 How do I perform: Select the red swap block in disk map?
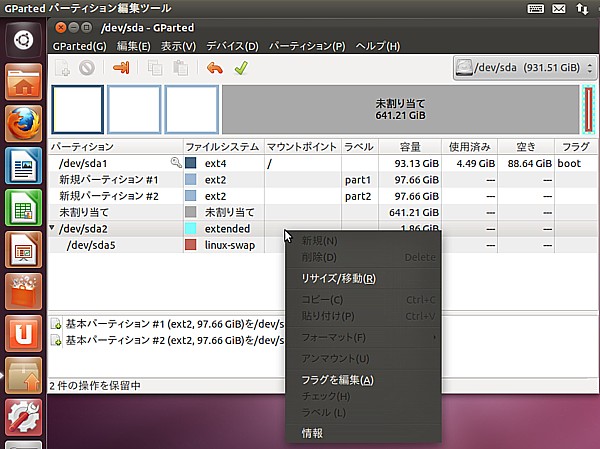(x=589, y=109)
